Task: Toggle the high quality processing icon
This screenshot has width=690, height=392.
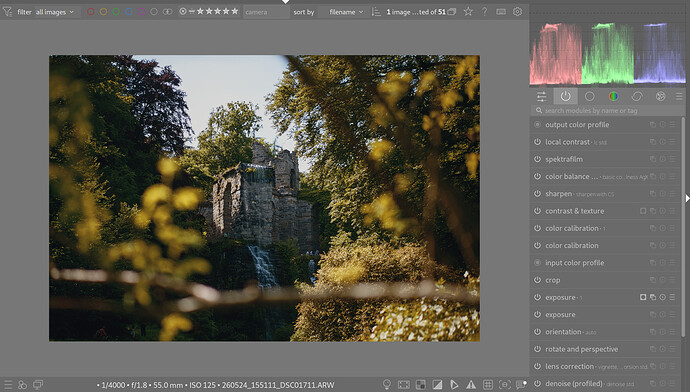Action: [x=404, y=385]
